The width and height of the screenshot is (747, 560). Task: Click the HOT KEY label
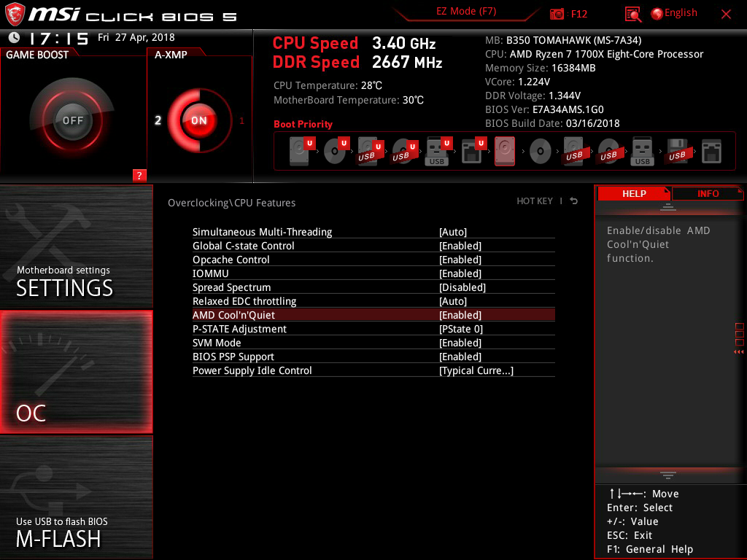click(535, 201)
